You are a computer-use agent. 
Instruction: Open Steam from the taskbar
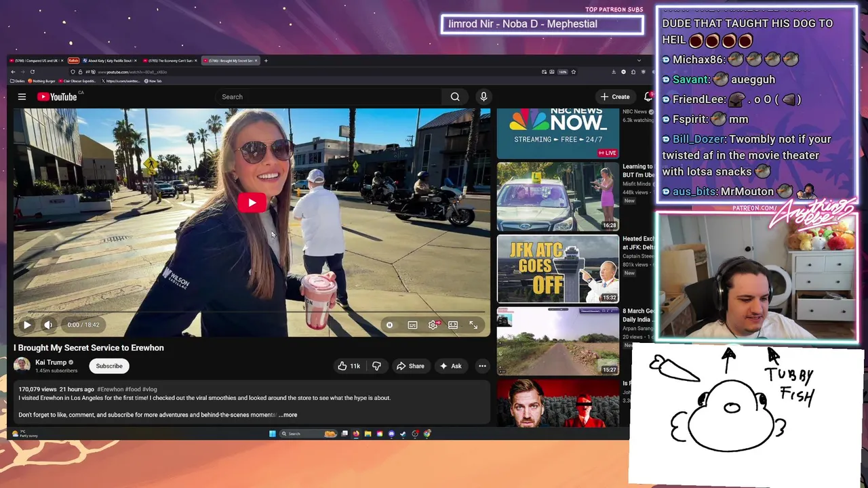[x=403, y=434]
